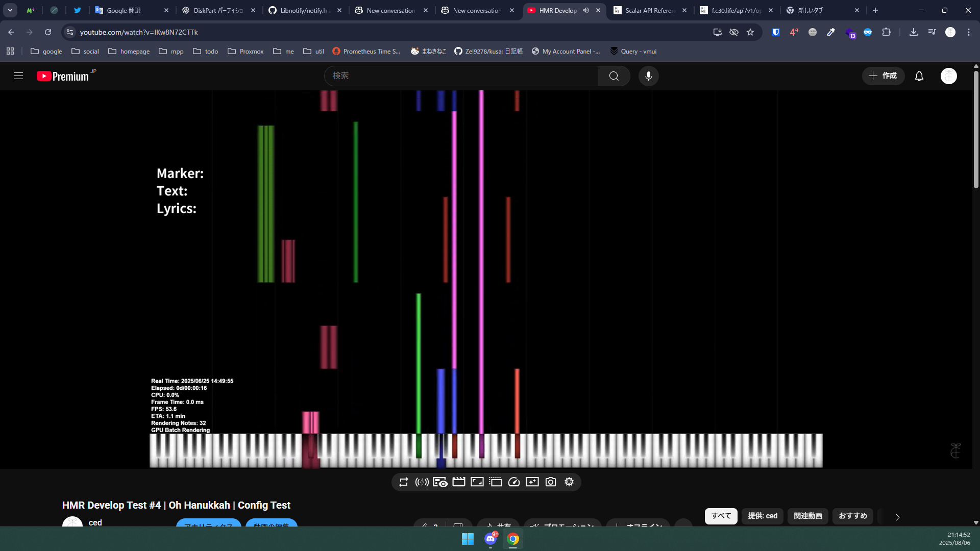Click the sparkle video filters icon
The image size is (980, 551).
[x=532, y=482]
